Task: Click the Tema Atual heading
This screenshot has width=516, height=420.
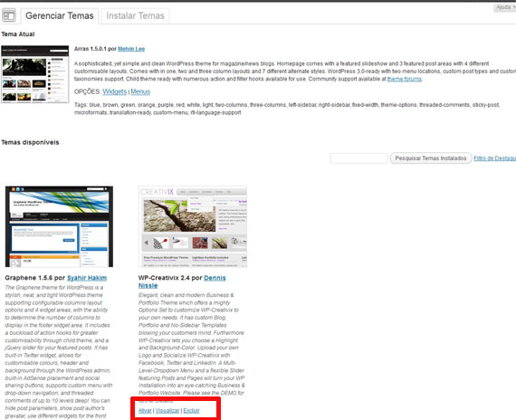Action: tap(18, 34)
